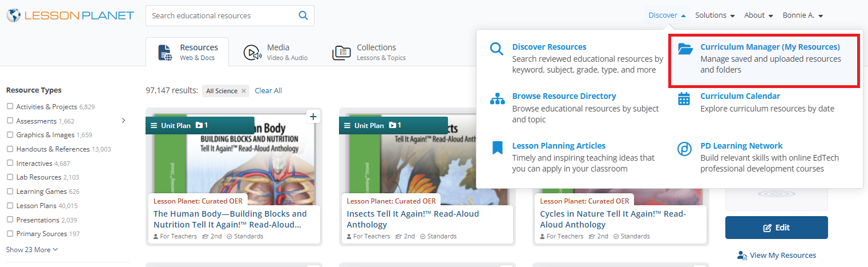Check the Assessments checkbox
This screenshot has width=868, height=267.
click(x=10, y=121)
